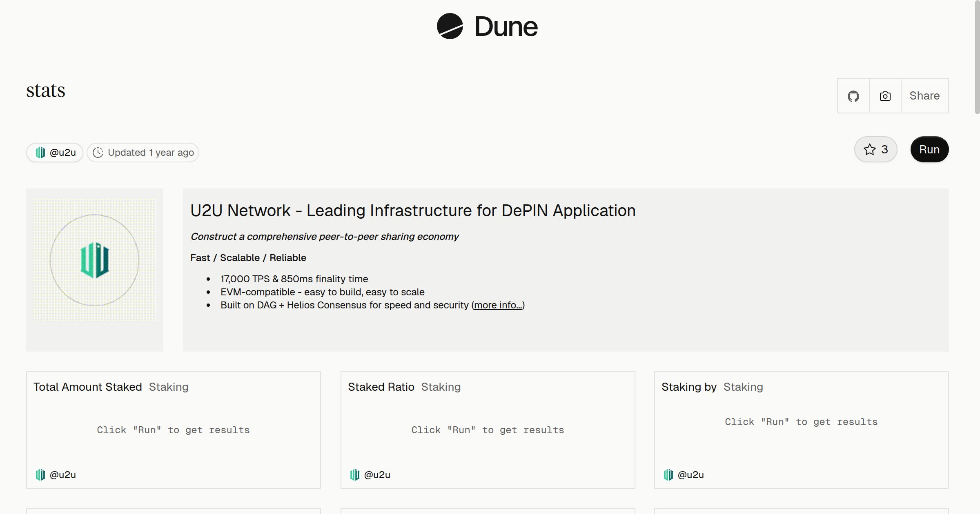980x514 pixels.
Task: Click Staking label beside Staking by
Action: point(743,387)
